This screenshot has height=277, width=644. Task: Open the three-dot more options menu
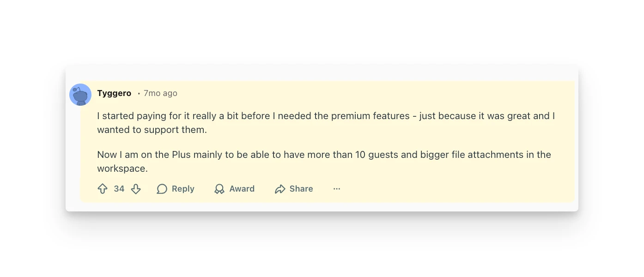337,189
